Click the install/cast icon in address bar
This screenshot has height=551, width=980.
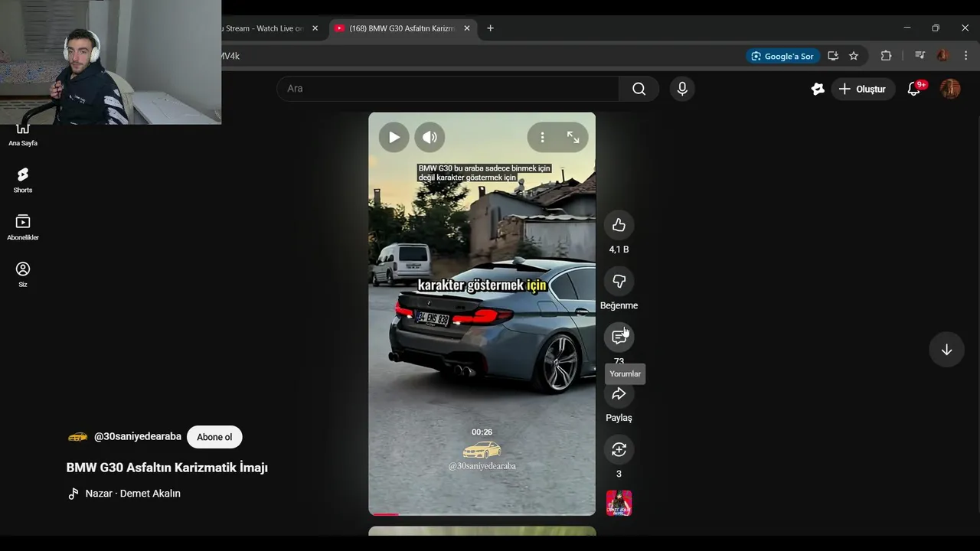833,56
